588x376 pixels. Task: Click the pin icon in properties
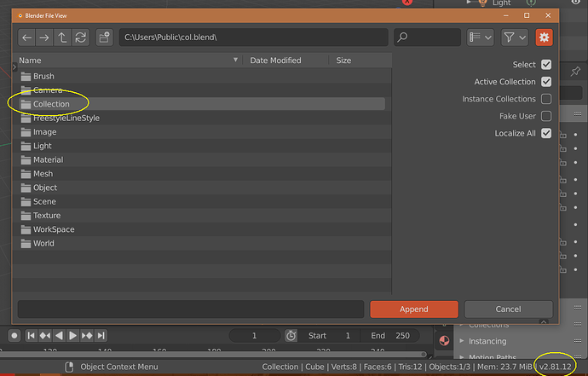(x=575, y=72)
